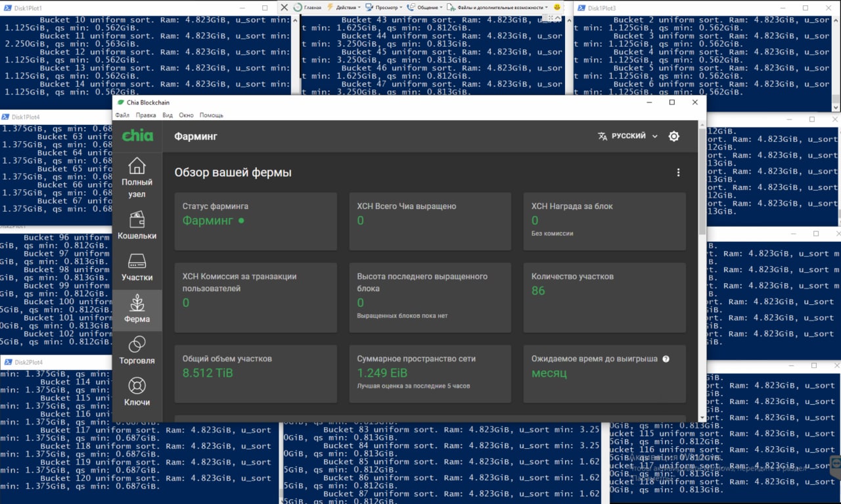Click the Общий объем участков value 8.512 TiB
The image size is (841, 504).
[208, 373]
